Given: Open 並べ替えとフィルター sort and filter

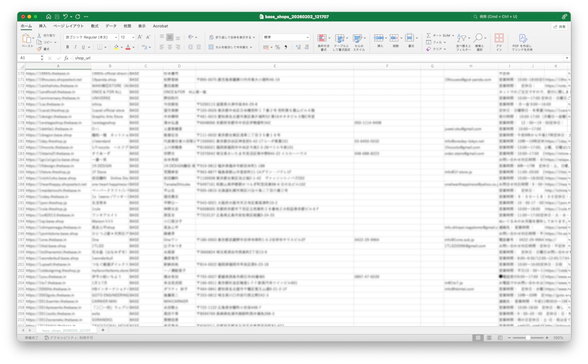Looking at the screenshot, I should click(463, 42).
